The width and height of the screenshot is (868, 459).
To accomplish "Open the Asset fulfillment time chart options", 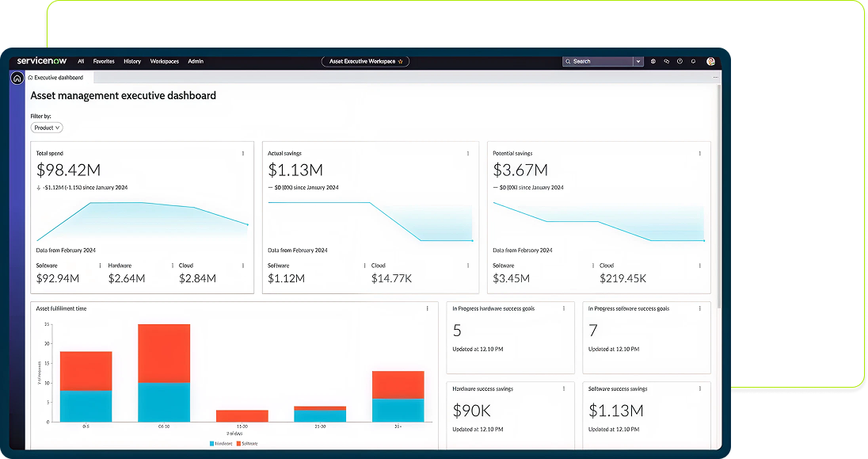I will [x=427, y=308].
